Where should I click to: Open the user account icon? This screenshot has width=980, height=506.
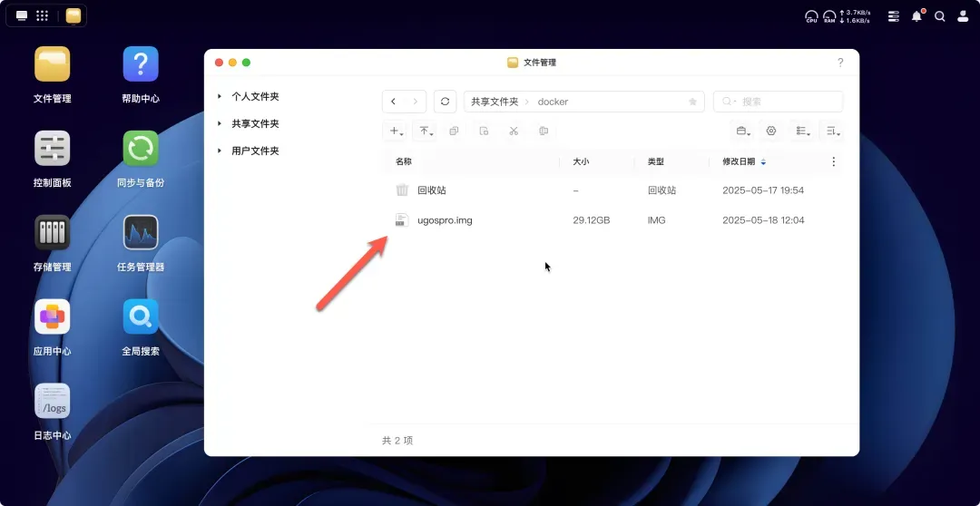(x=963, y=15)
